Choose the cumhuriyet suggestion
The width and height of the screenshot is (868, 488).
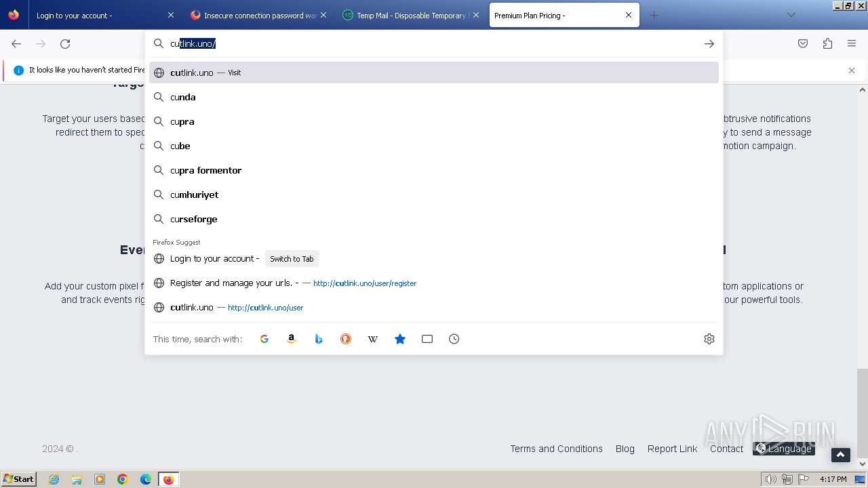click(x=434, y=195)
